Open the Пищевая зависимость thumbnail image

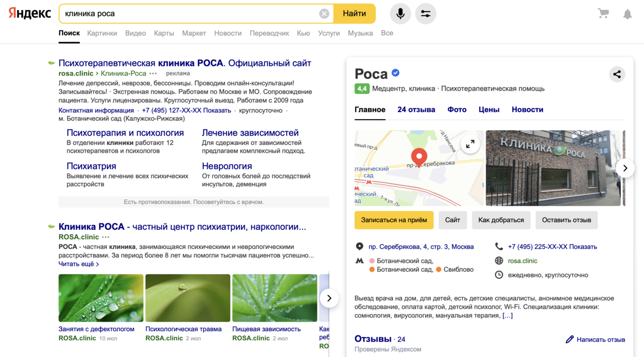[275, 298]
